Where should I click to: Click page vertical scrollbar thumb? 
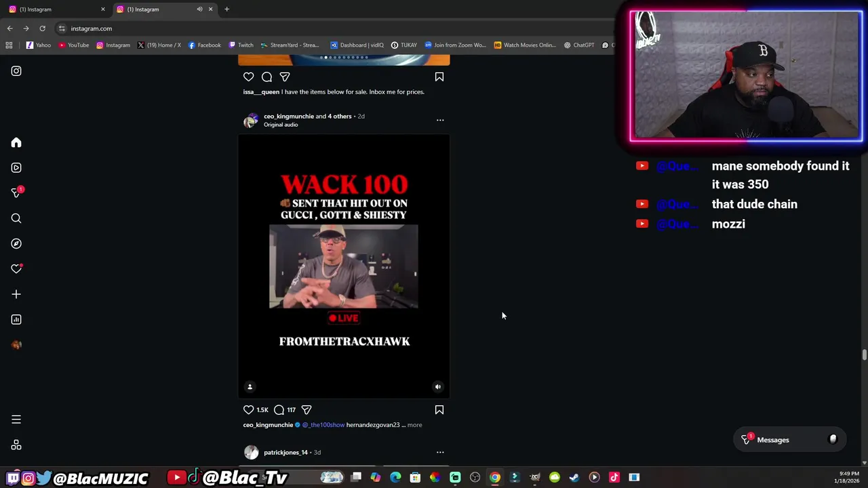pos(864,355)
